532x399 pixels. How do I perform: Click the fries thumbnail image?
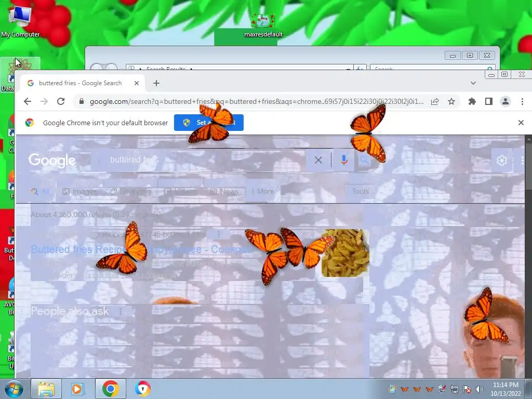(x=345, y=253)
